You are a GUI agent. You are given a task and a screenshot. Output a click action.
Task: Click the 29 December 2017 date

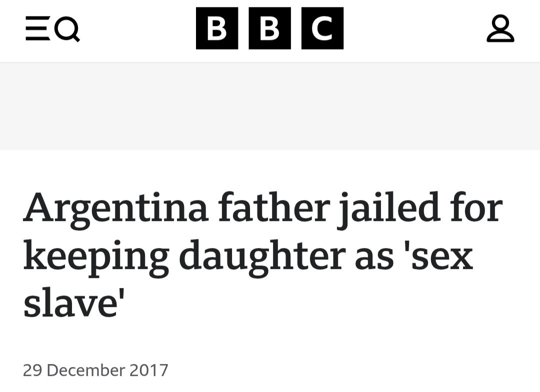[x=95, y=370]
